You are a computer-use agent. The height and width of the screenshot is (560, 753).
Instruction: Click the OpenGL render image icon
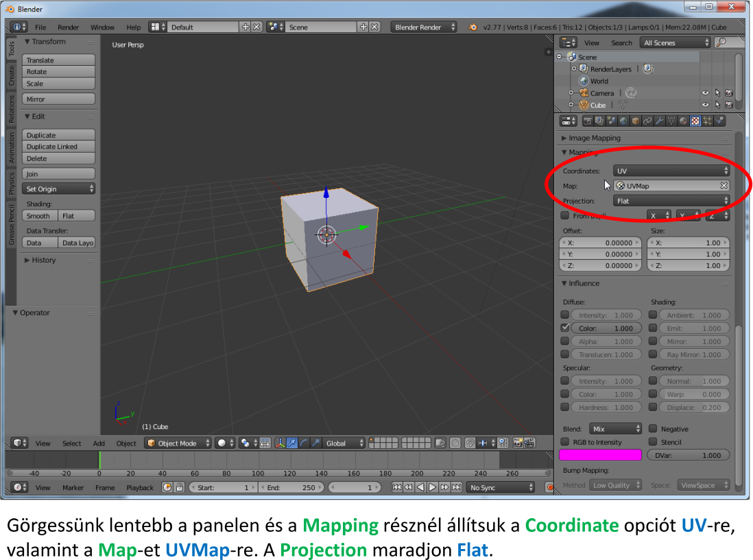pyautogui.click(x=518, y=443)
